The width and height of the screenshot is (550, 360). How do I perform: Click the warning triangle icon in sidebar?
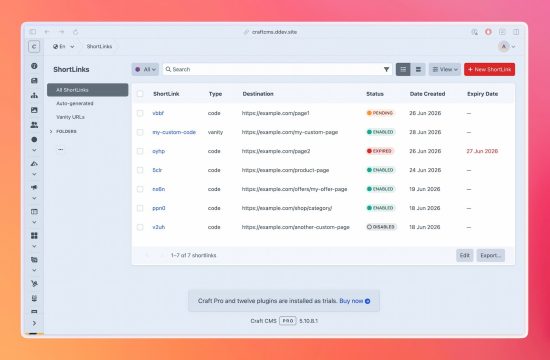(34, 164)
